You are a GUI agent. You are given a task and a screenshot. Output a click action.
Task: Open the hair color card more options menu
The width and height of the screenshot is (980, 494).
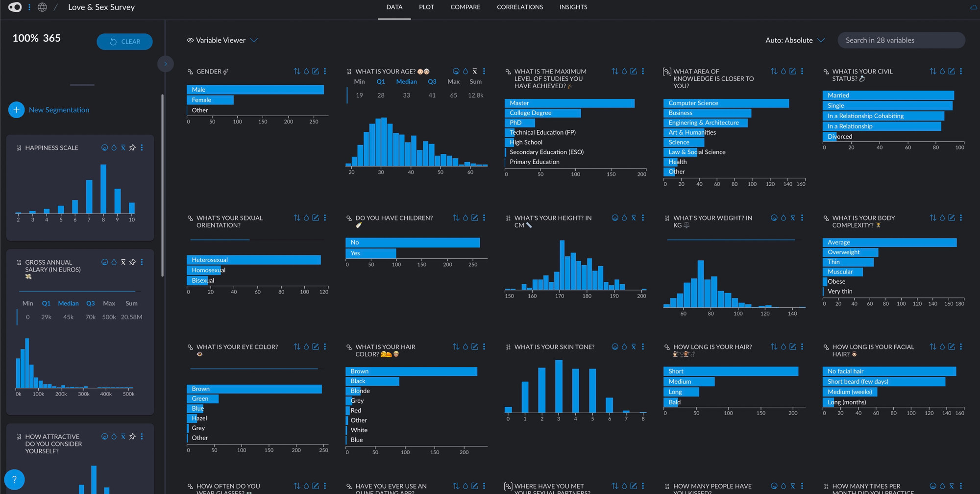pos(484,347)
